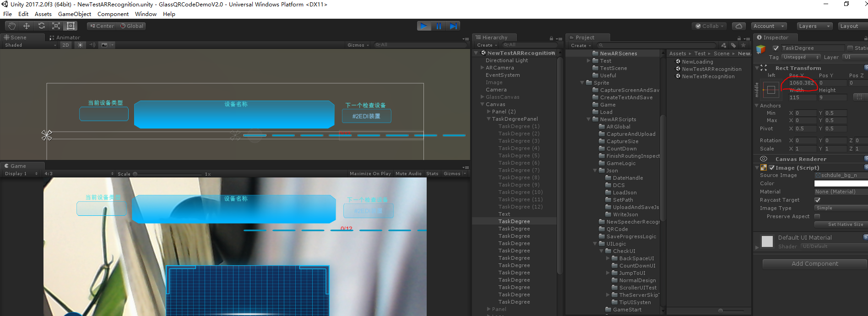Toggle scene lighting sun icon

(81, 45)
